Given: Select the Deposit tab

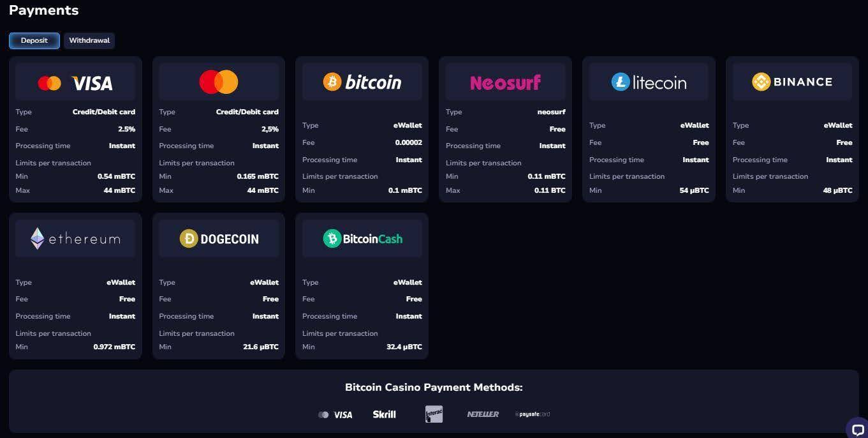Looking at the screenshot, I should 34,41.
